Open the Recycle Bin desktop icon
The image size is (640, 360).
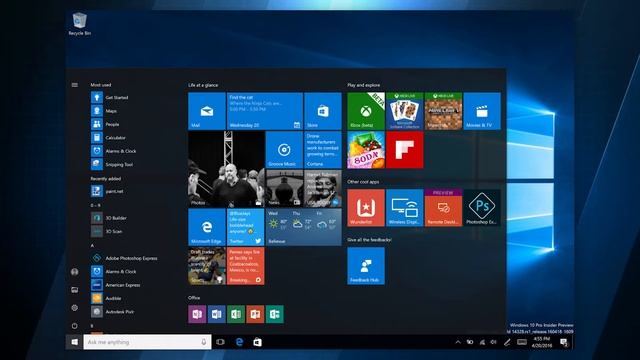point(79,24)
